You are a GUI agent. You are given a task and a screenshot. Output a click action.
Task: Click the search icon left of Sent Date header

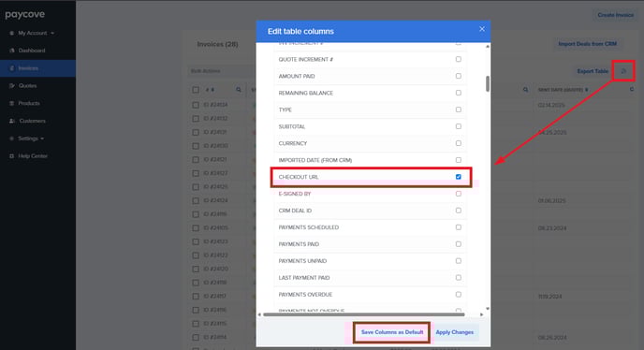[526, 90]
